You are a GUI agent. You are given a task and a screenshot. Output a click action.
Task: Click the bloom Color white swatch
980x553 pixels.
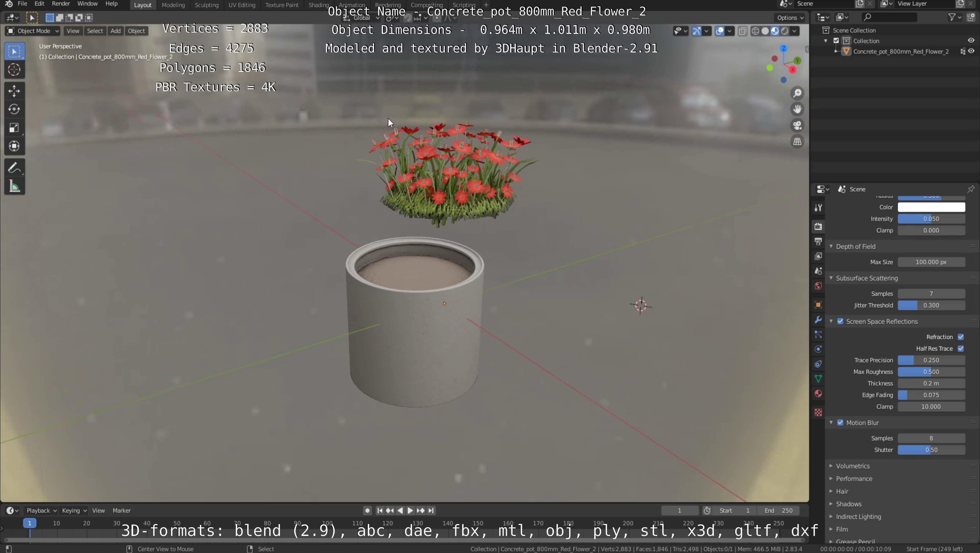tap(931, 207)
